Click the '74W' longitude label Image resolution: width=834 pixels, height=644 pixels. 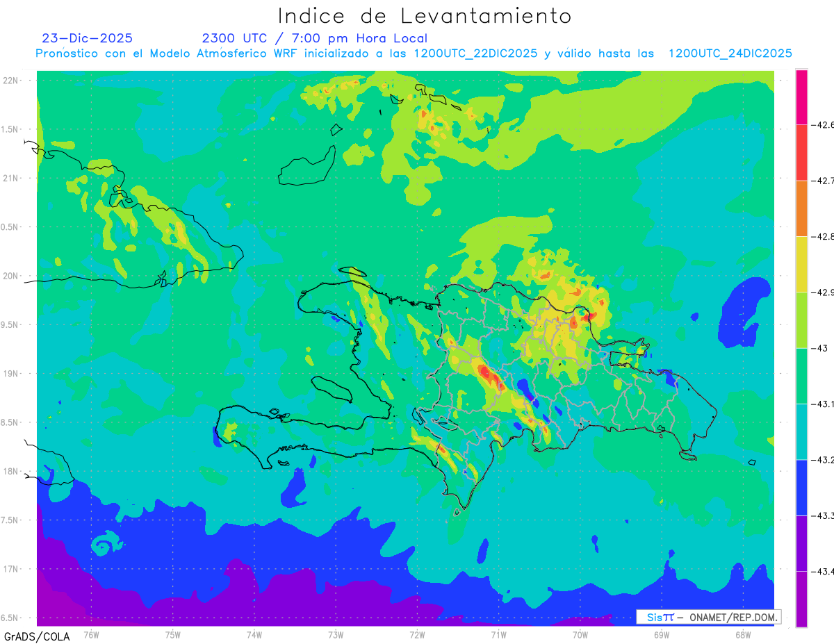tap(254, 634)
